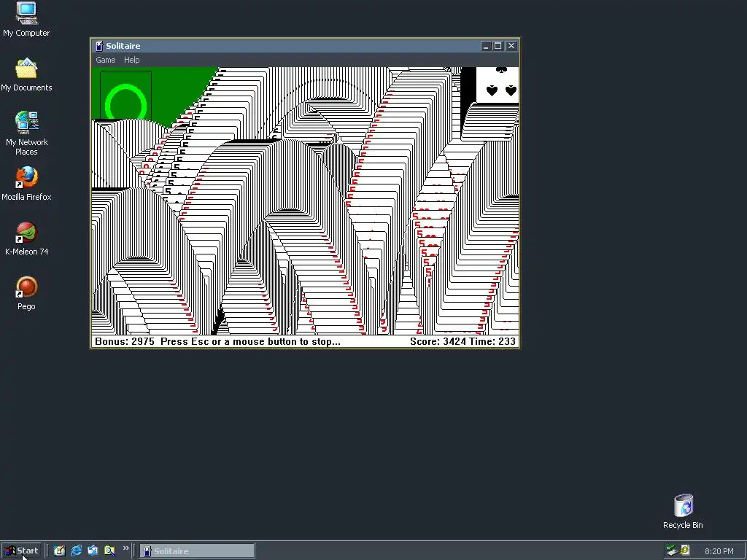Click the 'Bonus: 2975' status text

(x=124, y=341)
